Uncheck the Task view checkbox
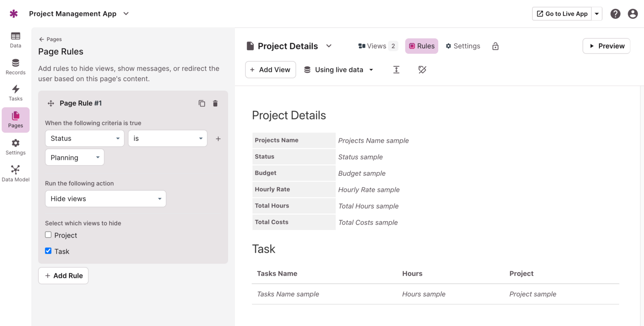Viewport: 644px width, 326px height. click(x=49, y=251)
